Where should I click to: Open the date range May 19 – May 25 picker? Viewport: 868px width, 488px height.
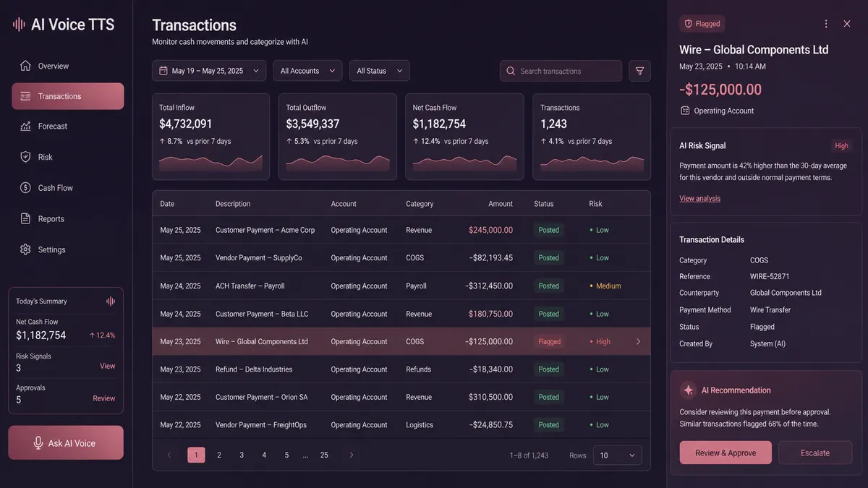point(209,71)
